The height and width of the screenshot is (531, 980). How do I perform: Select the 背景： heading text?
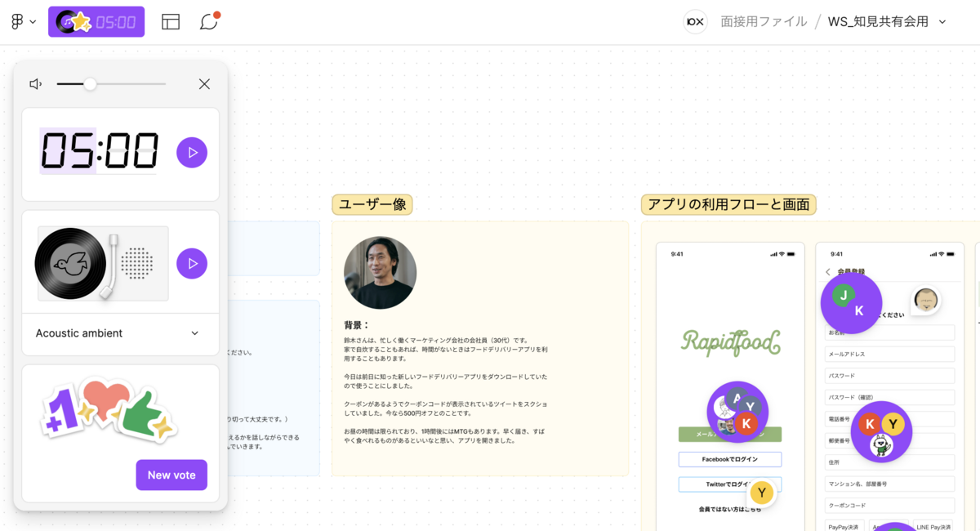pos(358,324)
